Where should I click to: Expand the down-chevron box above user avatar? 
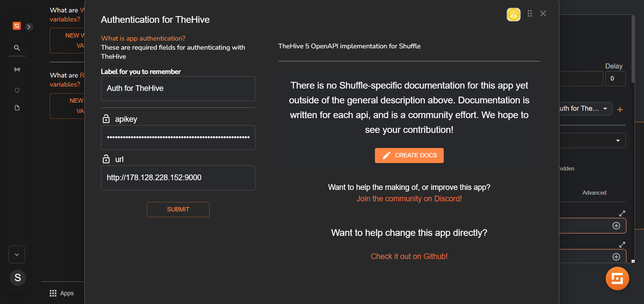pyautogui.click(x=17, y=255)
